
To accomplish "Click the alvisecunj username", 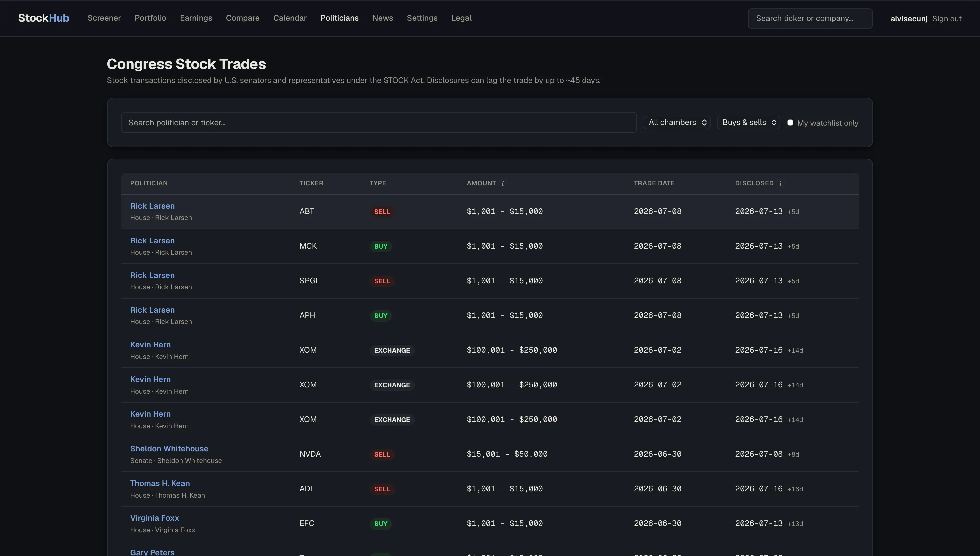I will [909, 19].
